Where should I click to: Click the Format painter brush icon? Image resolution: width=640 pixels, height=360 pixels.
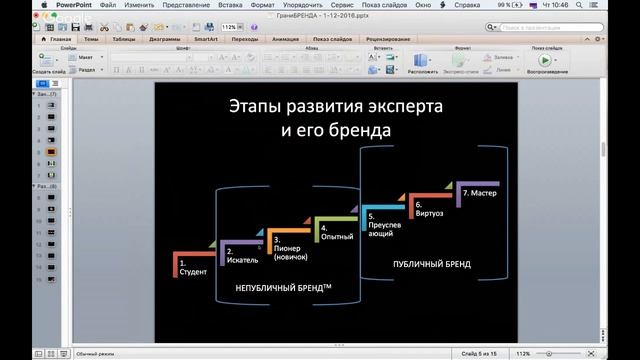pos(143,27)
